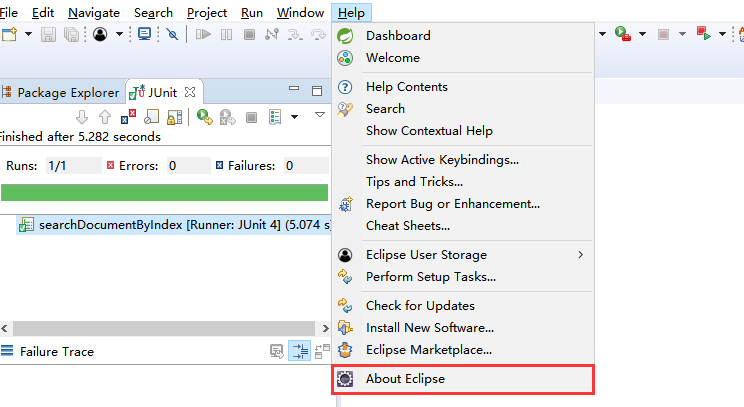Open the user account toolbar dropdown arrow
The image size is (744, 407).
tap(119, 34)
